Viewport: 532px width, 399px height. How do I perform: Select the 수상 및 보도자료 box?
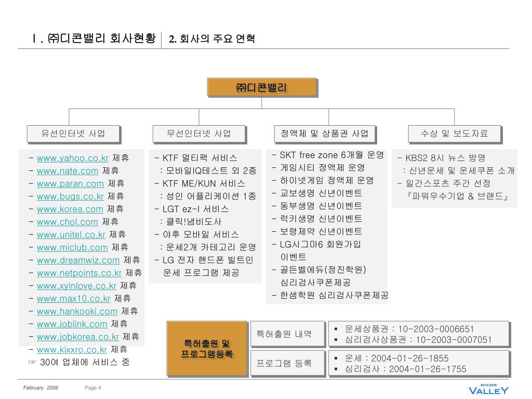point(455,134)
